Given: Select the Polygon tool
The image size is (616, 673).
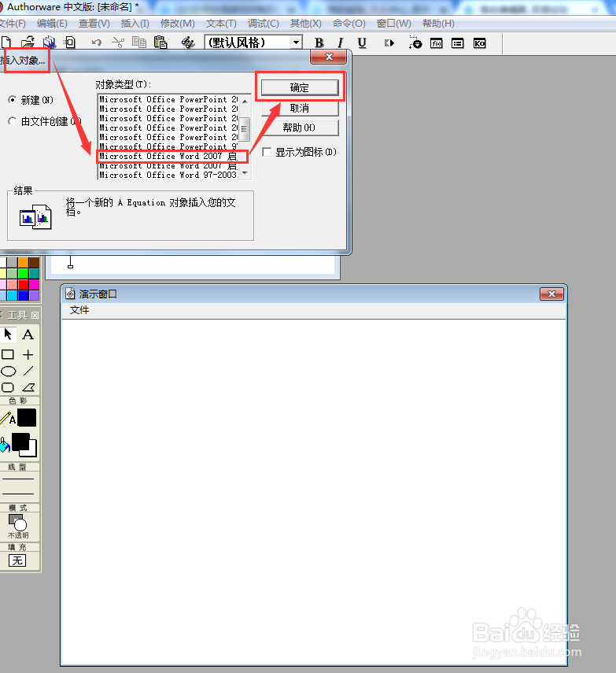Looking at the screenshot, I should pos(28,387).
